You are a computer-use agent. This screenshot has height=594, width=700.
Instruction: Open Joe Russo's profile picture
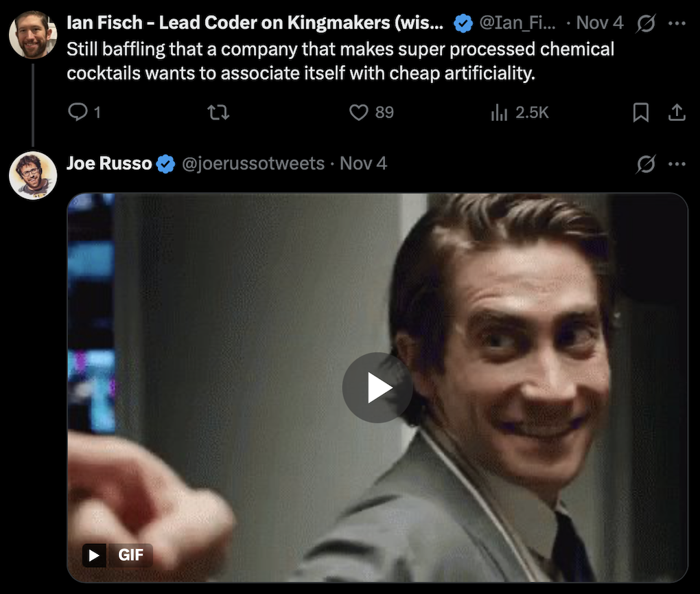pos(32,175)
